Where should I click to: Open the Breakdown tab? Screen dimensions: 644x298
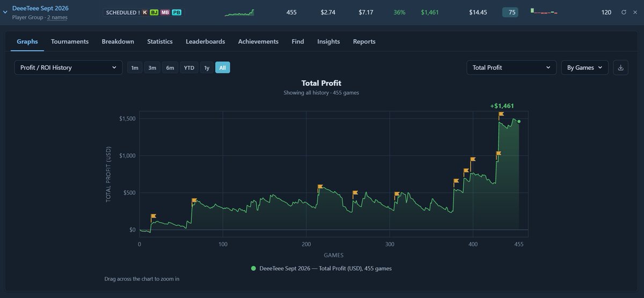coord(118,41)
